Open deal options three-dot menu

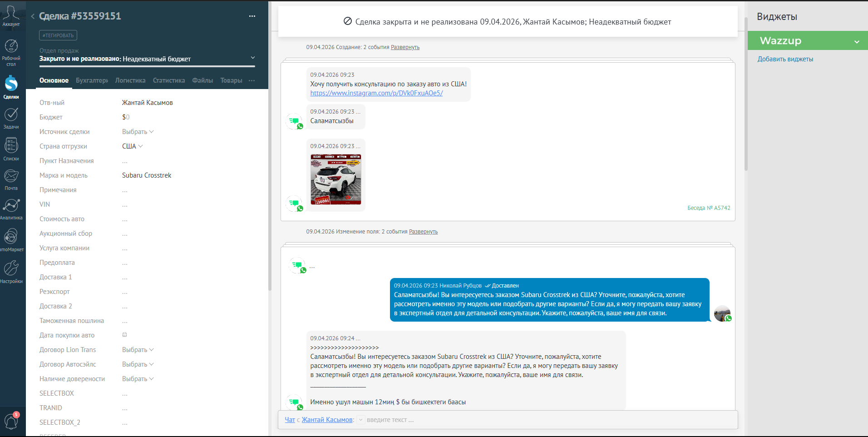[252, 16]
